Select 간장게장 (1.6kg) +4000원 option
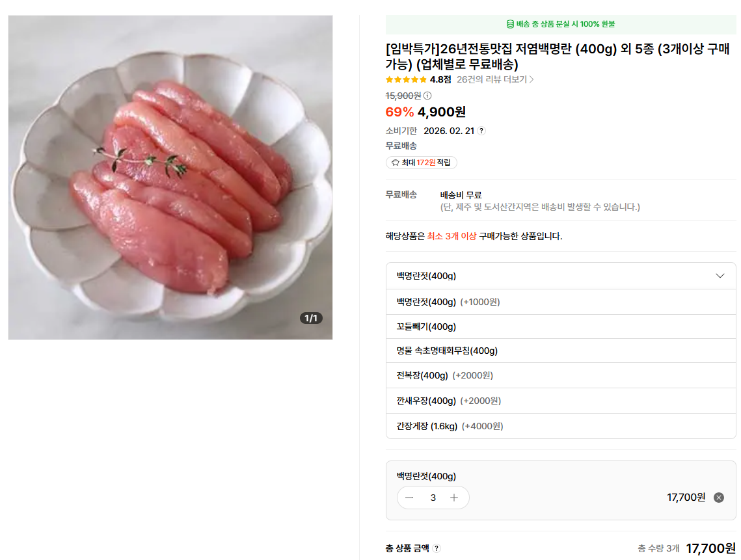741x560 pixels. (450, 426)
